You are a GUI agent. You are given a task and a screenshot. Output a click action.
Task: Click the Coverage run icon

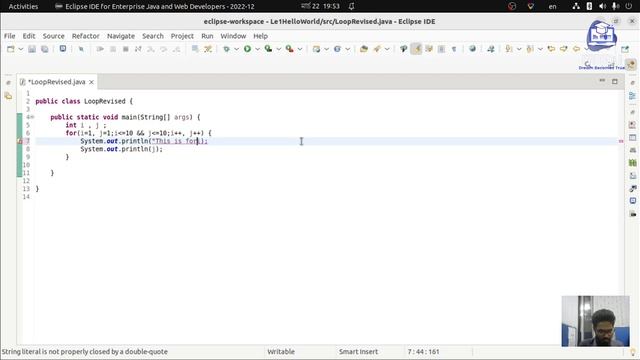[x=268, y=49]
